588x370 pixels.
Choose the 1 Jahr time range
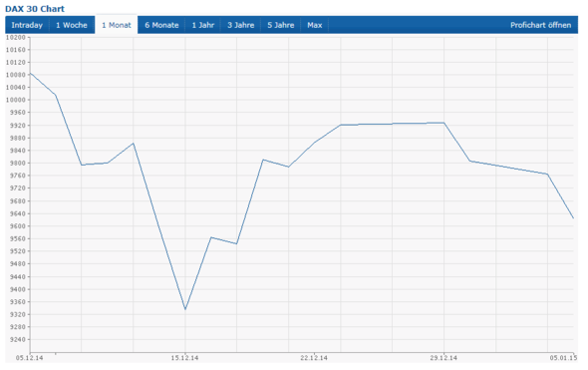tap(203, 25)
